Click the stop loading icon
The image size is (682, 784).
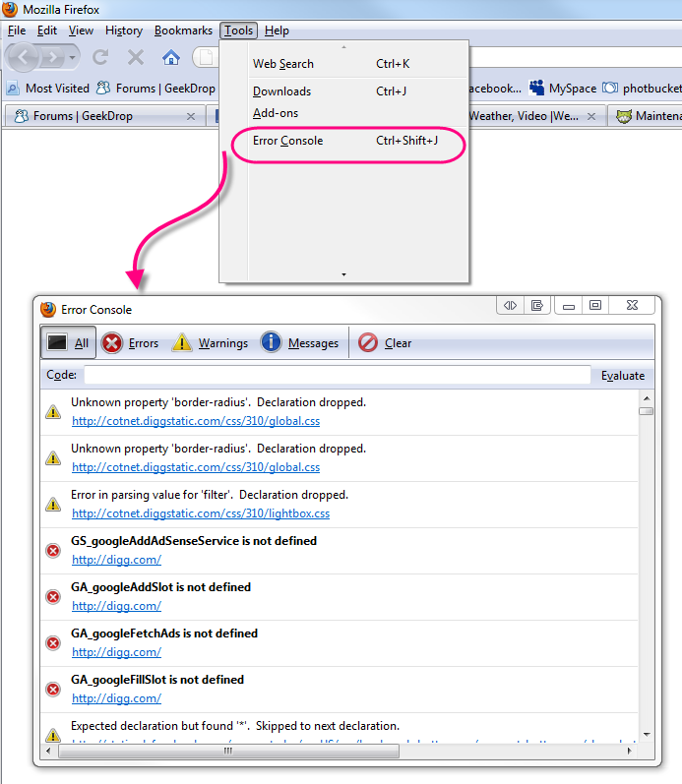pyautogui.click(x=136, y=57)
